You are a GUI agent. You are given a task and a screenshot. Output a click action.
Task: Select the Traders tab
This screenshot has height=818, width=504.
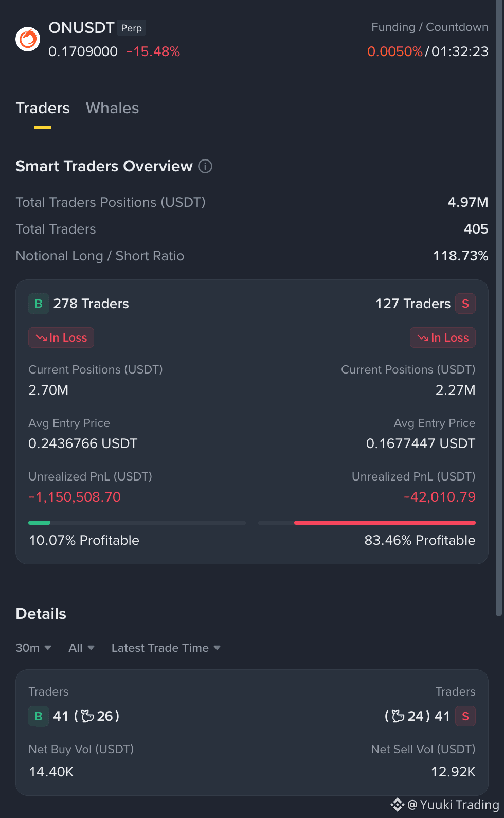click(x=43, y=108)
